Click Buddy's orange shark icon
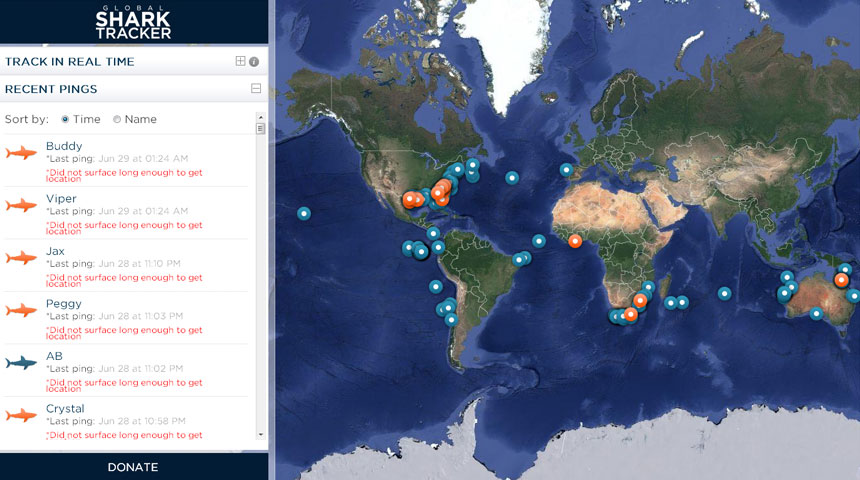The height and width of the screenshot is (480, 860). coord(21,153)
